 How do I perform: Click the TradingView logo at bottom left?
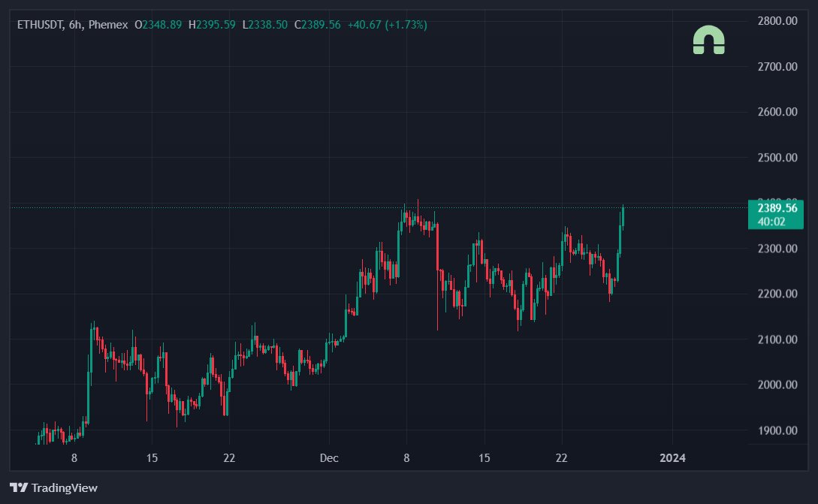[x=53, y=487]
